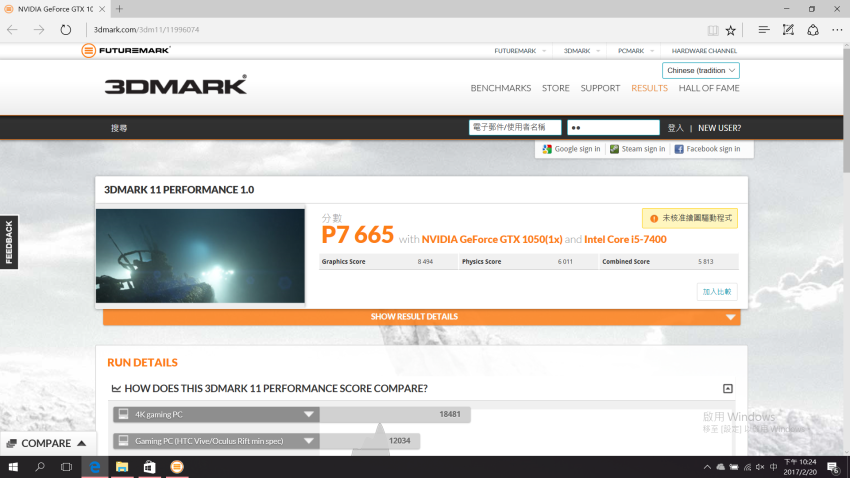850x478 pixels.
Task: Click the 登入 login button
Action: tap(675, 128)
